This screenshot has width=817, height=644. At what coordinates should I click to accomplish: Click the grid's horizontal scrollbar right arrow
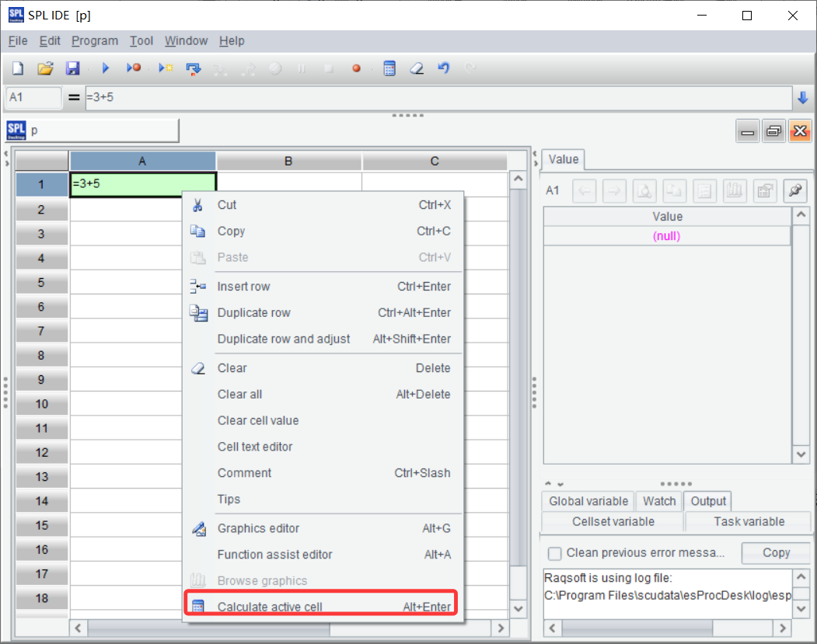coord(501,628)
